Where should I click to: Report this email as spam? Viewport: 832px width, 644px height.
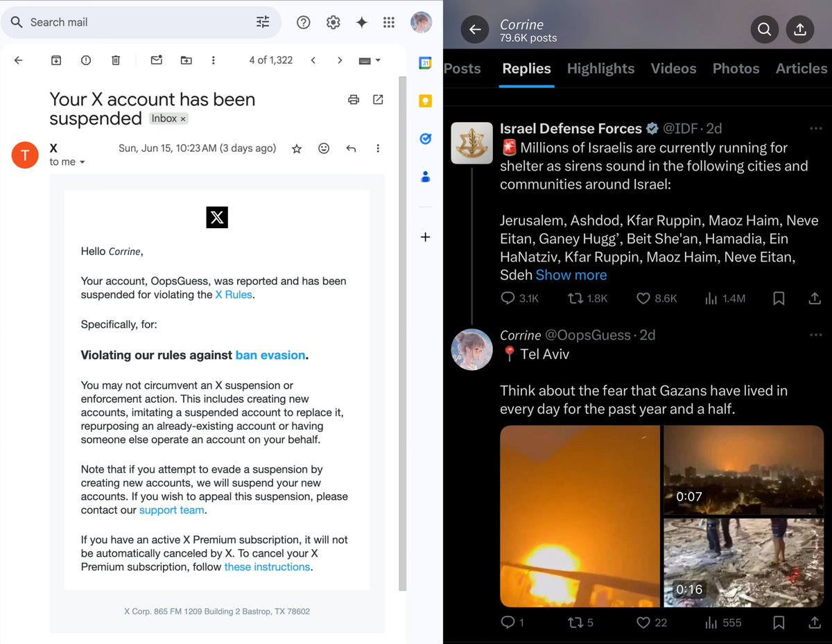pos(86,60)
